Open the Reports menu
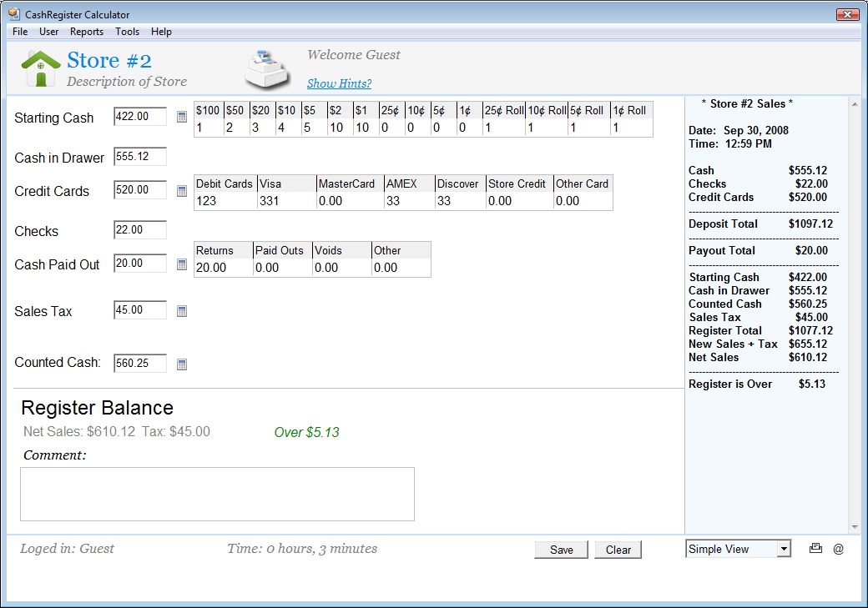The width and height of the screenshot is (868, 608). (x=86, y=32)
